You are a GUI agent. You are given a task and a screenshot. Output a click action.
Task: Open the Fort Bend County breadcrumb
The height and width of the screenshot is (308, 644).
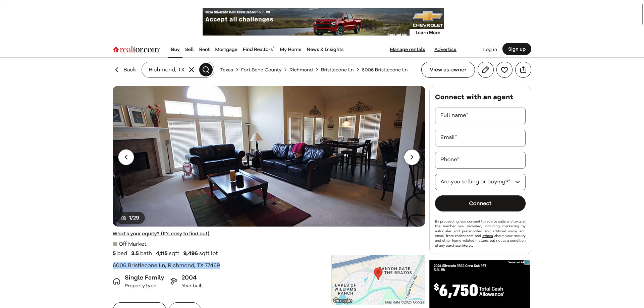tap(261, 70)
